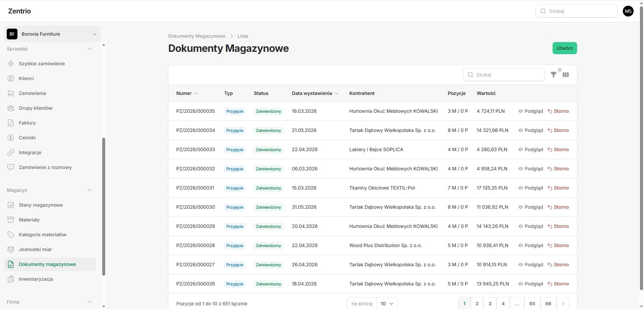Viewport: 644px width, 309px height.
Task: Go to page 65
Action: [x=532, y=304]
